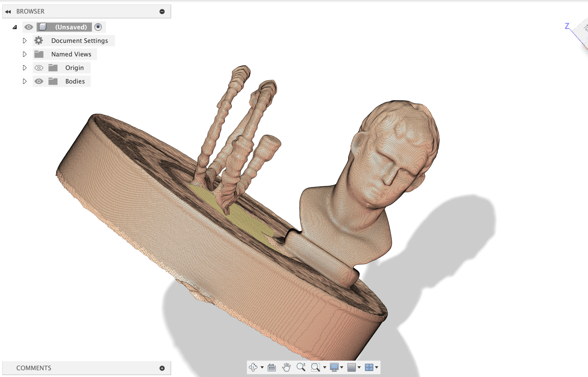Select the Pan tool
The image size is (588, 377).
[286, 367]
